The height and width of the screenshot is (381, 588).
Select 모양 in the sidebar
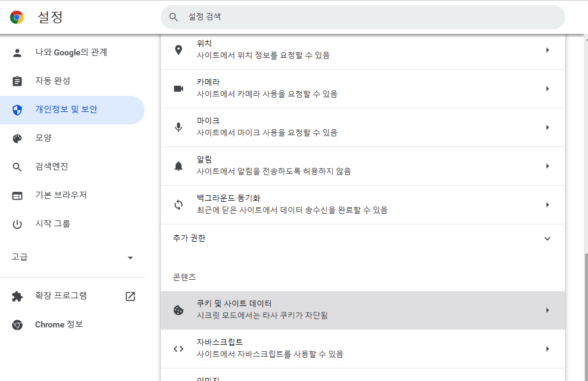coord(43,138)
